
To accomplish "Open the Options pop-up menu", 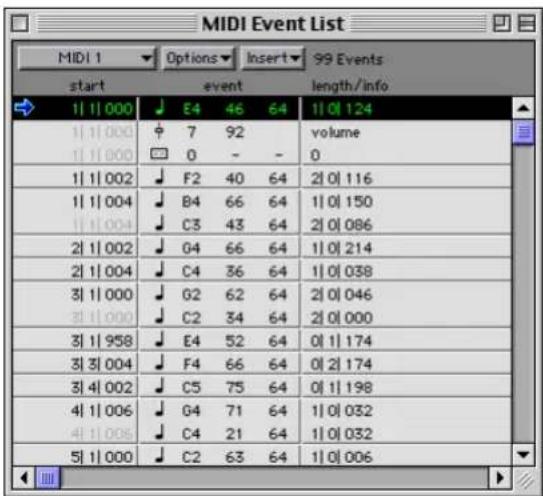I will tap(198, 58).
